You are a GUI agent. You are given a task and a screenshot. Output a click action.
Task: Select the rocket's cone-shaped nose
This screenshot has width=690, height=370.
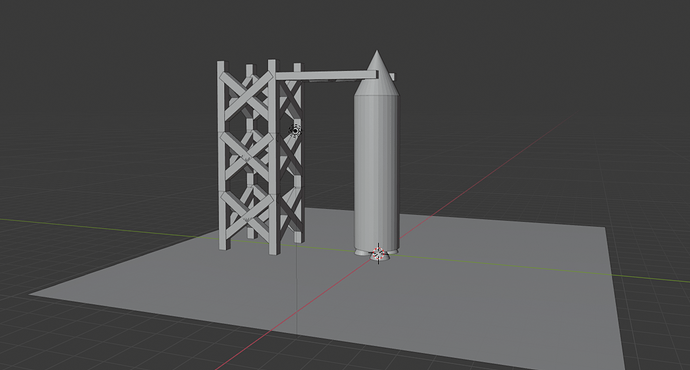pos(377,73)
